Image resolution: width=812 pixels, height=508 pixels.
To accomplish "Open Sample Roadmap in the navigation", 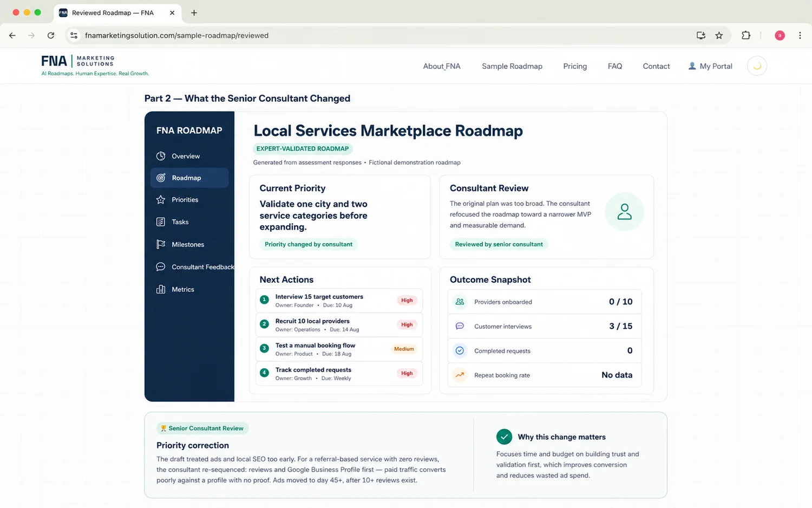I will [x=512, y=66].
